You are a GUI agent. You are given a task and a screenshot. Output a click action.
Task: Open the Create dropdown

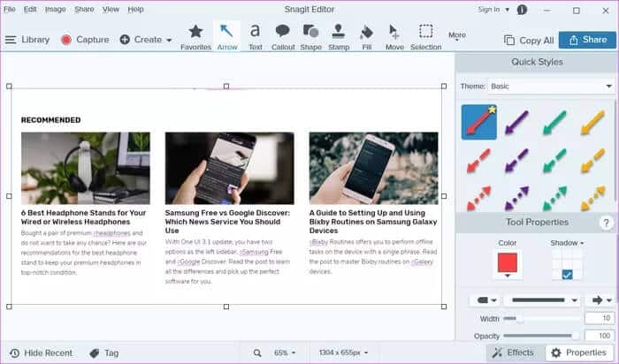click(146, 40)
